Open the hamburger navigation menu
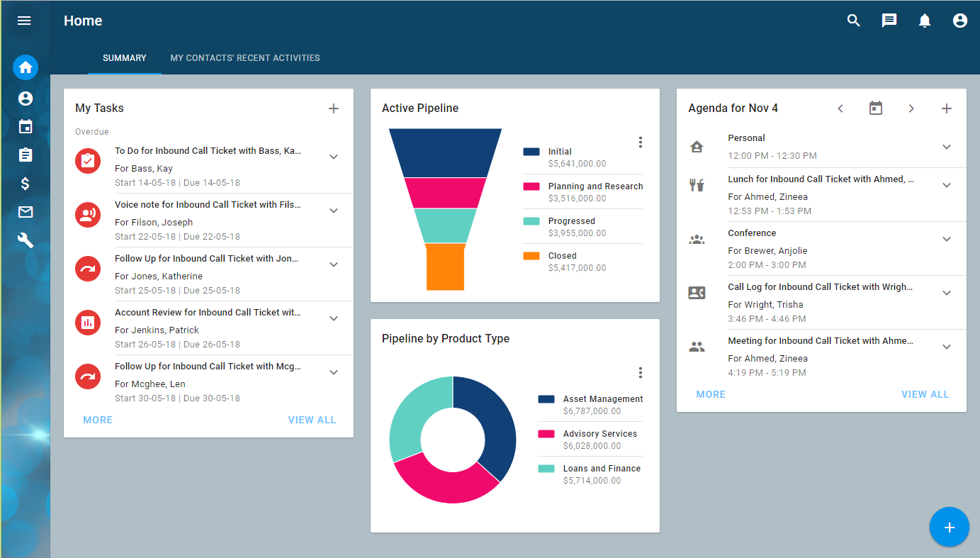The image size is (980, 558). (24, 21)
